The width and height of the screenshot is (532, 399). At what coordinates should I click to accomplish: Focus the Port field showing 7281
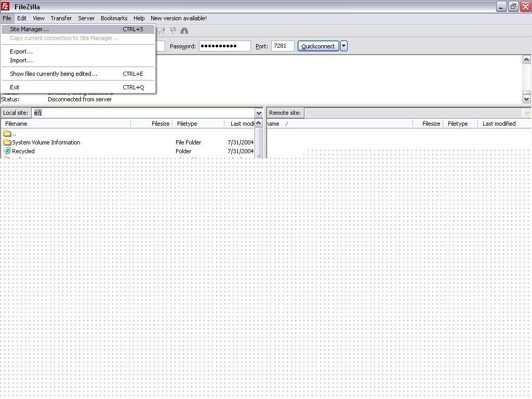click(x=283, y=46)
